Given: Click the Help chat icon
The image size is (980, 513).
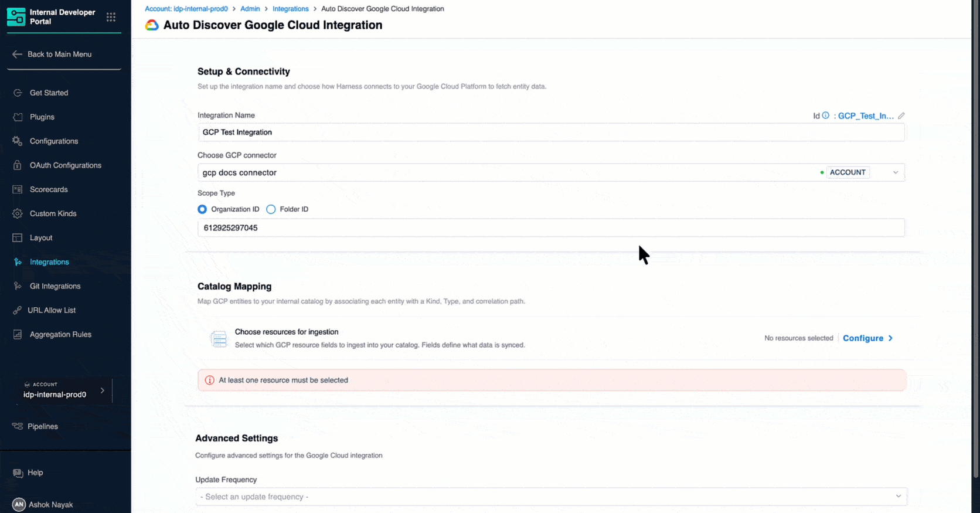Looking at the screenshot, I should point(18,473).
